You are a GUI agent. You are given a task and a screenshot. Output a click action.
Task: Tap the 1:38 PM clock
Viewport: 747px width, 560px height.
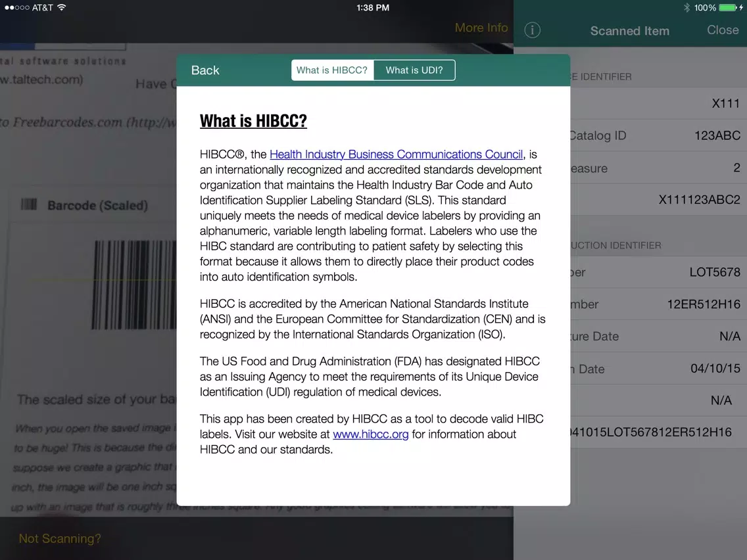(x=373, y=8)
